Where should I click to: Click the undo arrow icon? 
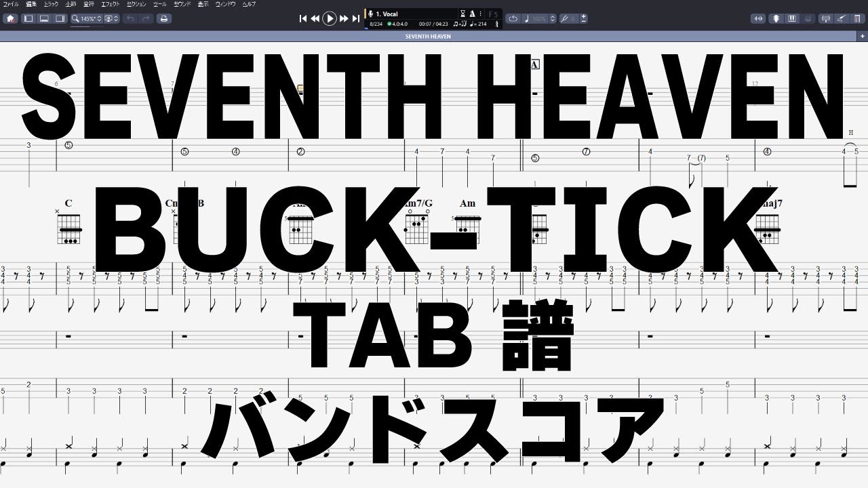(x=130, y=18)
